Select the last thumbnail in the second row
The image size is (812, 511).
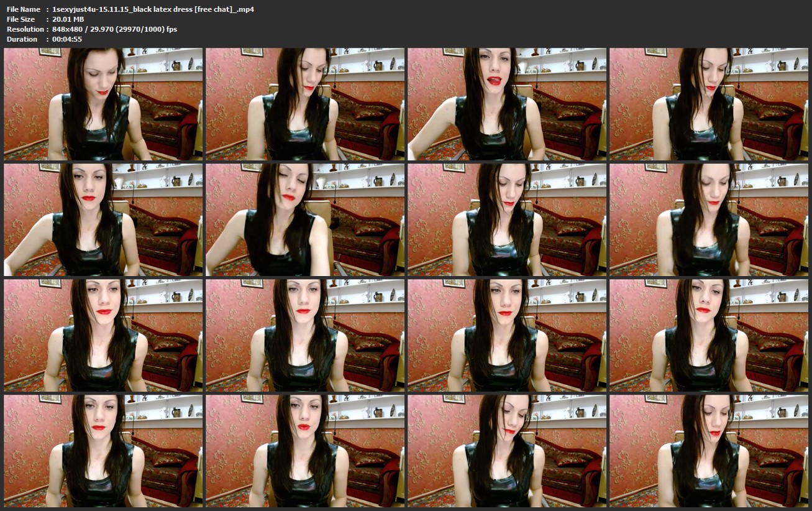pos(709,219)
